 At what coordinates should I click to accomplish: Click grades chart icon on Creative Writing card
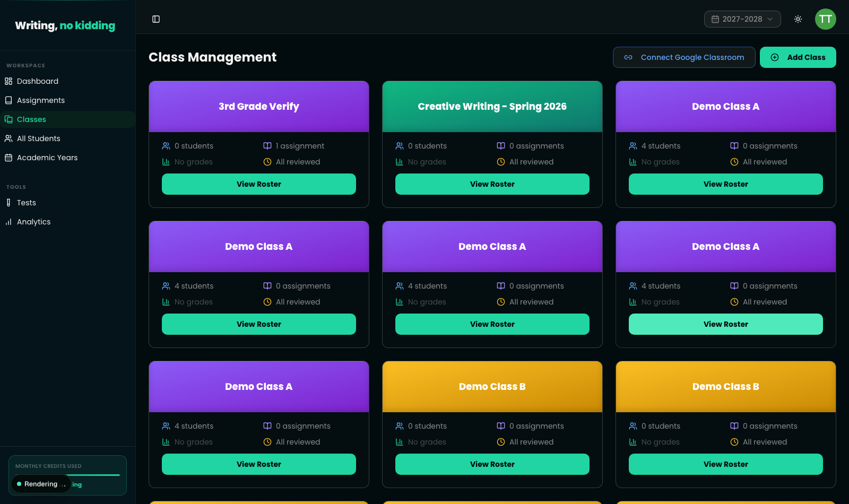point(400,162)
